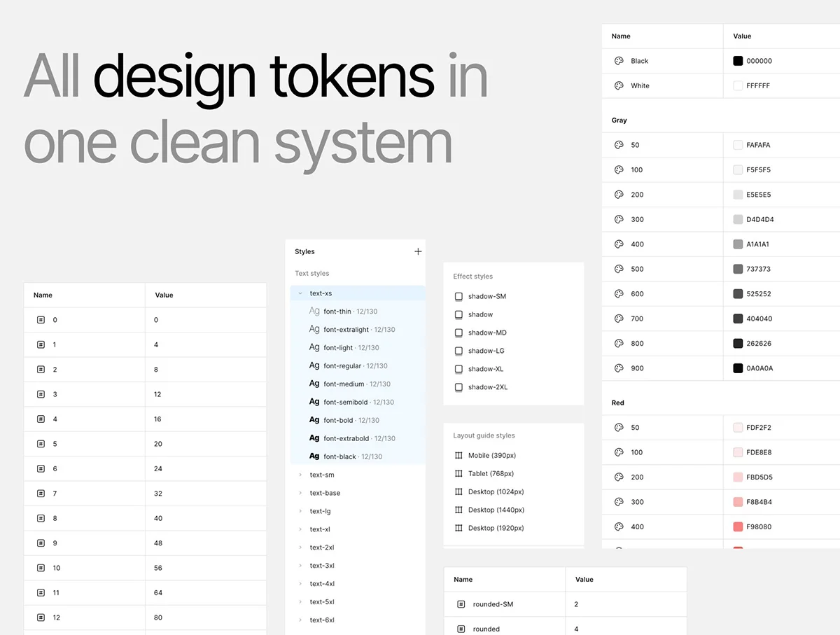The height and width of the screenshot is (635, 840).
Task: Expand the text-sm style group
Action: (300, 475)
